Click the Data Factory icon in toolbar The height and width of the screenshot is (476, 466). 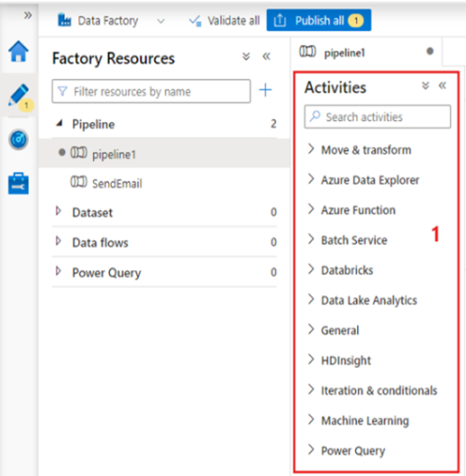[x=64, y=20]
